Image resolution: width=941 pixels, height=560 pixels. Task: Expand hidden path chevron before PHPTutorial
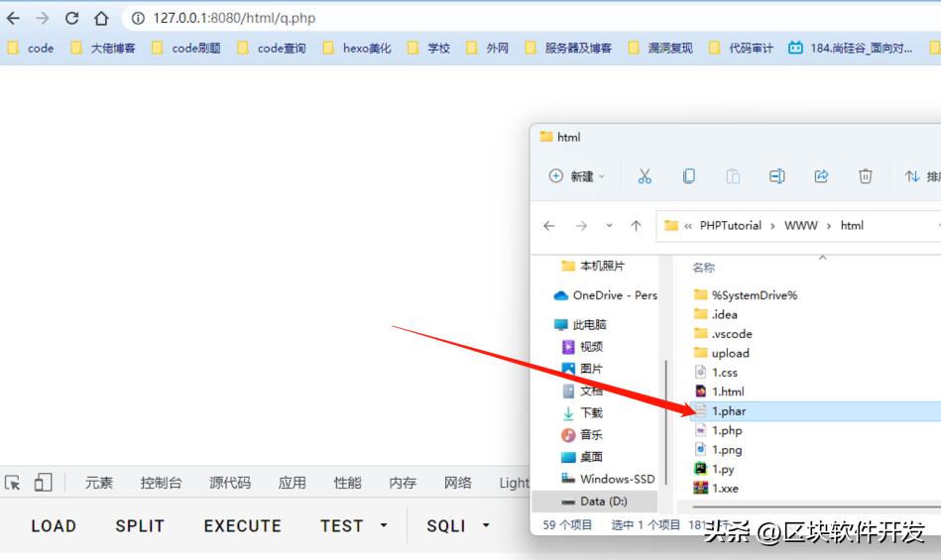688,226
